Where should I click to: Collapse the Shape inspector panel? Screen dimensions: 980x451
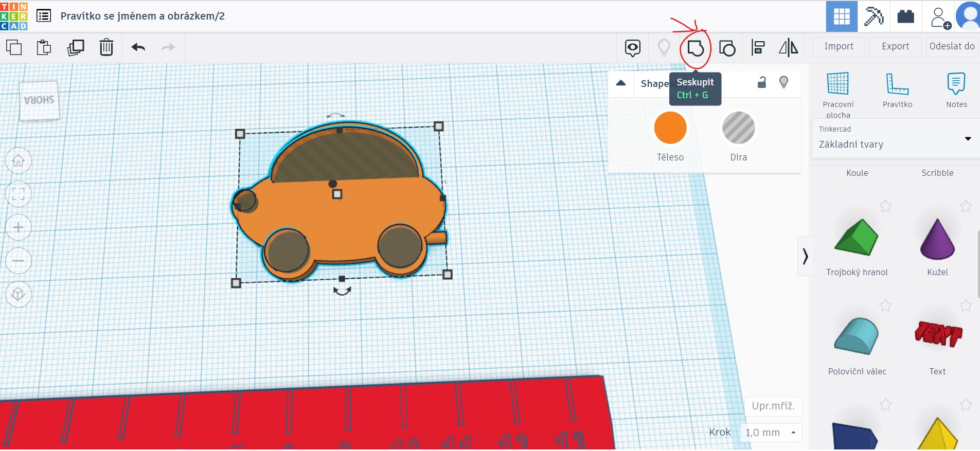[x=621, y=83]
